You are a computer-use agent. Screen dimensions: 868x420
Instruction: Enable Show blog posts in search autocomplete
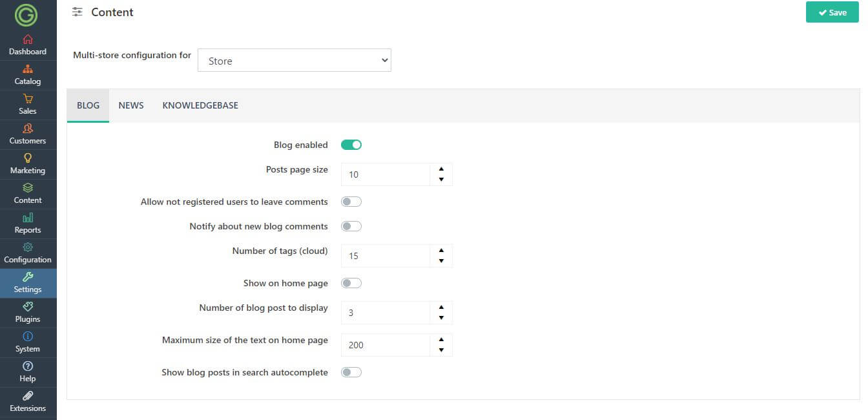coord(351,372)
